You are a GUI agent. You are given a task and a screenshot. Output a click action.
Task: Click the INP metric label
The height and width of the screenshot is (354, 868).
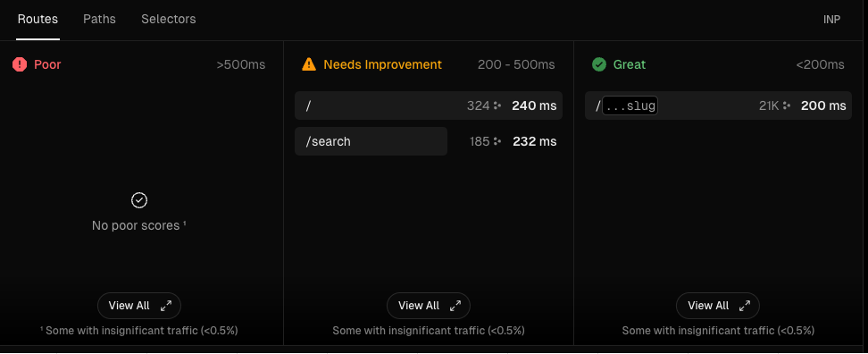tap(831, 20)
